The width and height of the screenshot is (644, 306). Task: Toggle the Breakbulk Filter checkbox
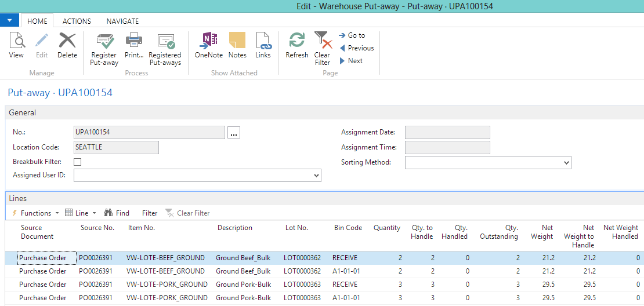click(x=78, y=162)
